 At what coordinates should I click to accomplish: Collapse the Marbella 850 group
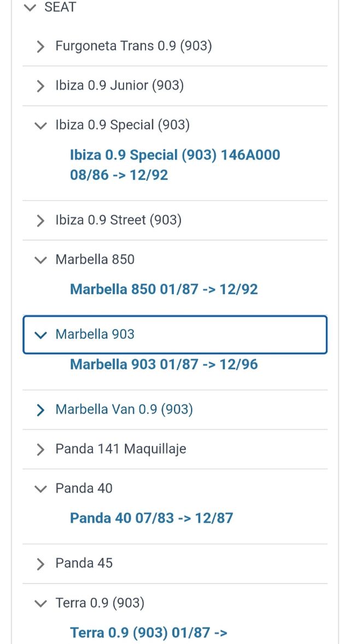pyautogui.click(x=40, y=260)
